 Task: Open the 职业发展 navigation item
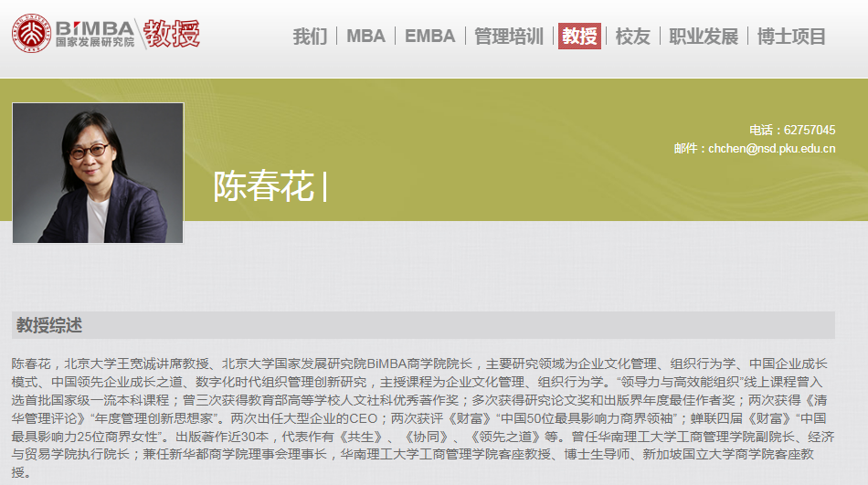[703, 37]
